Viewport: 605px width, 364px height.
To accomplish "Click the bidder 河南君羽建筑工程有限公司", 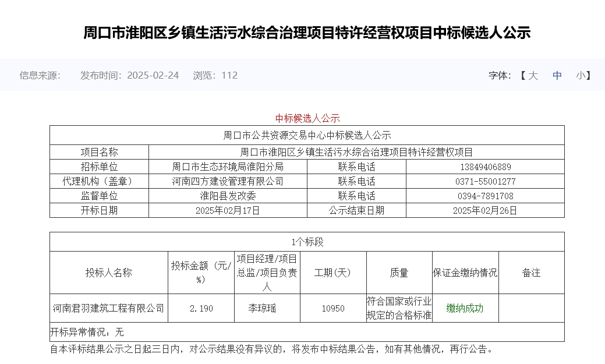I will point(107,308).
